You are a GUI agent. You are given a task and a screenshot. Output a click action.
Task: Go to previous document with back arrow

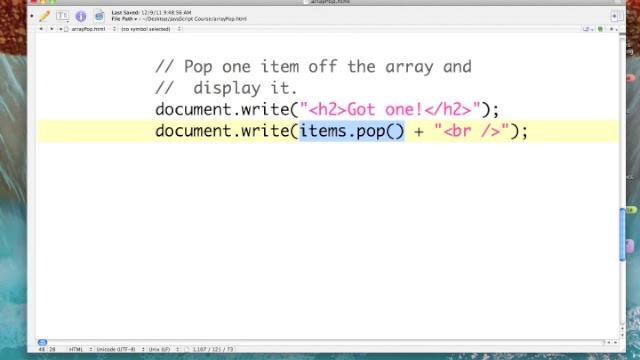41,29
